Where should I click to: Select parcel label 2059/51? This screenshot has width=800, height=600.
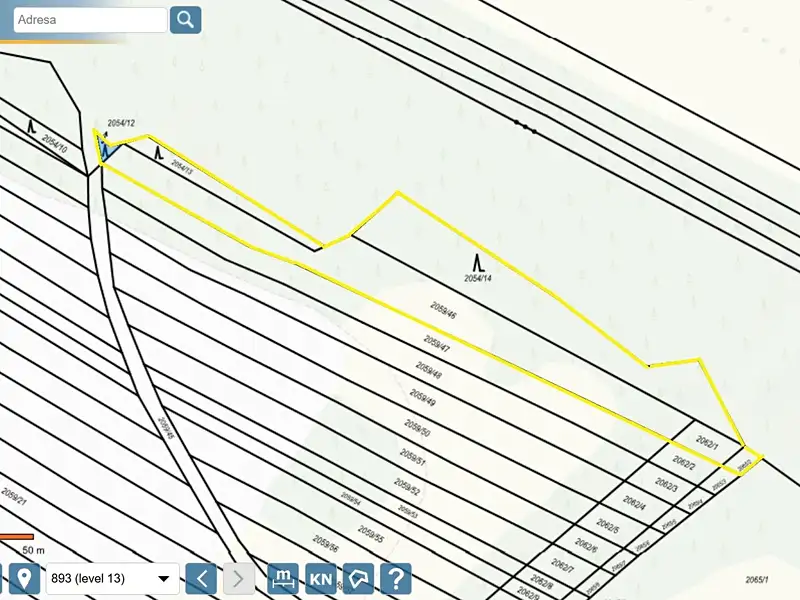coord(412,457)
